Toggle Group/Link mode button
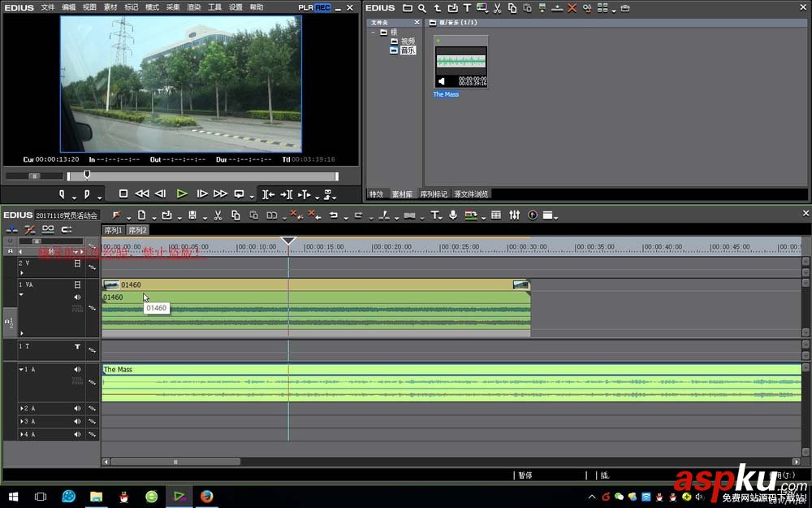This screenshot has width=812, height=508. point(48,230)
